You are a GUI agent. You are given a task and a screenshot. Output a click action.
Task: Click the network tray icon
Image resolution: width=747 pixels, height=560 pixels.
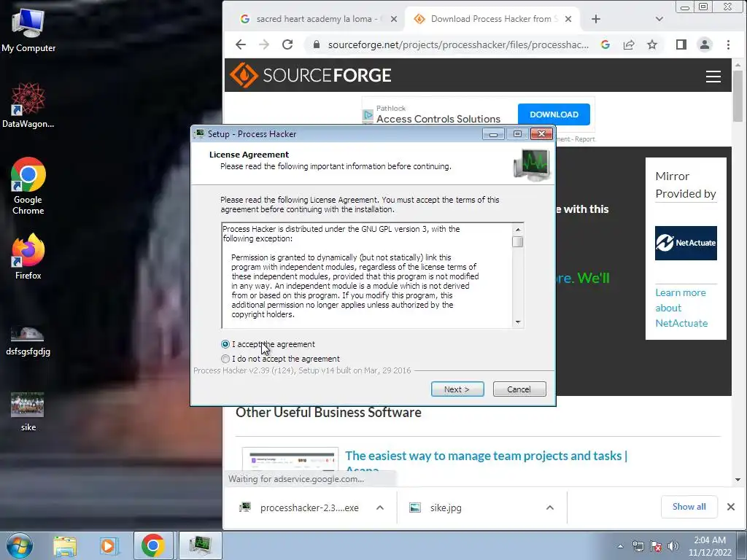coord(638,546)
